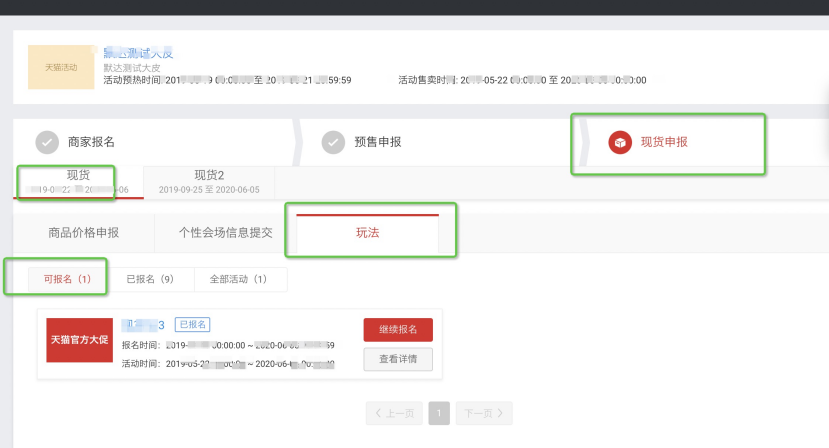
Task: Select the 现货申报 step label
Action: click(x=664, y=142)
